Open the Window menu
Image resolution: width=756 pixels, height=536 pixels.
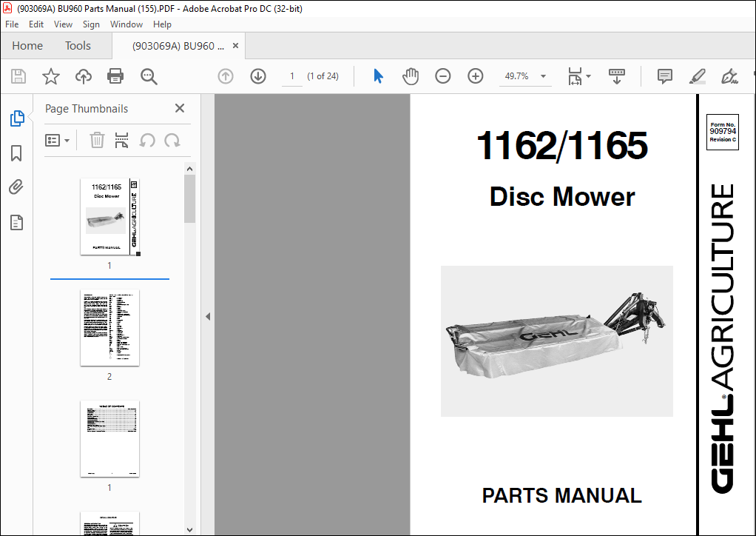[126, 24]
